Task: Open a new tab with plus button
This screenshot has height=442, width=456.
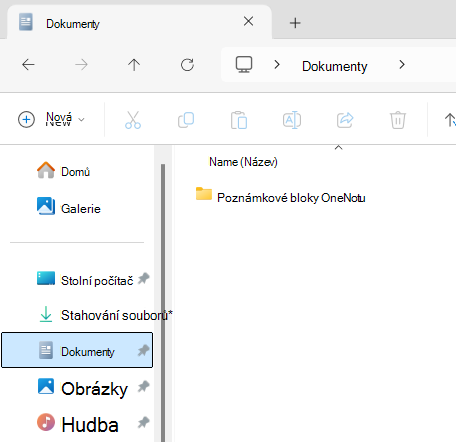Action: pyautogui.click(x=295, y=23)
